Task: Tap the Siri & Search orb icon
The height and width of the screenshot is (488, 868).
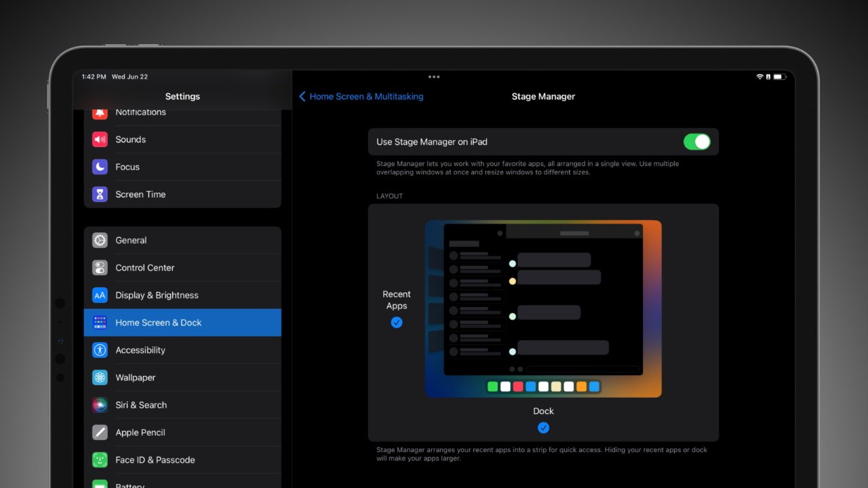Action: click(x=100, y=405)
